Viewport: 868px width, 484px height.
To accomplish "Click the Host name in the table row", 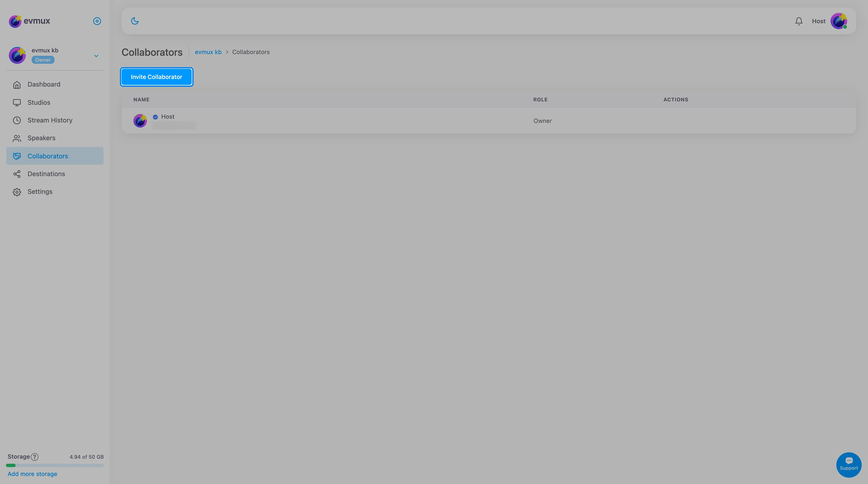I will pos(168,117).
